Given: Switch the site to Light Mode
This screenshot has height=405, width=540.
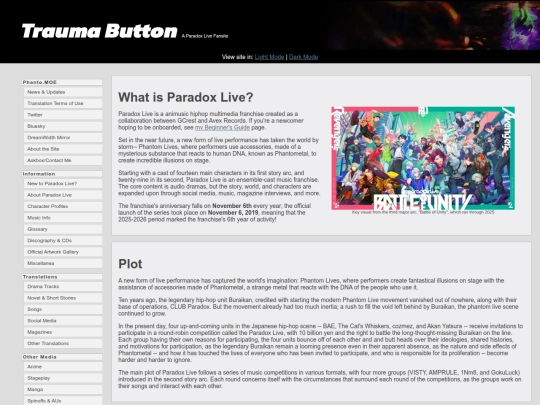Looking at the screenshot, I should (x=269, y=57).
